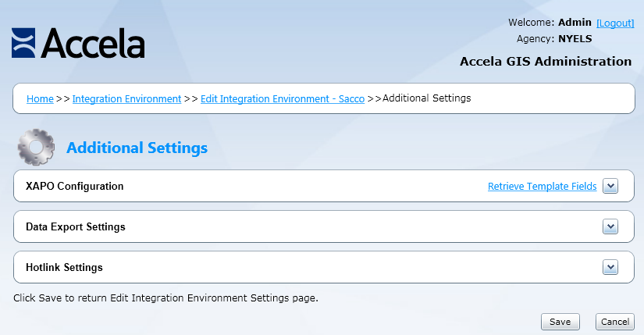The height and width of the screenshot is (335, 644).
Task: Navigate to Integration Environment breadcrumb link
Action: [126, 99]
